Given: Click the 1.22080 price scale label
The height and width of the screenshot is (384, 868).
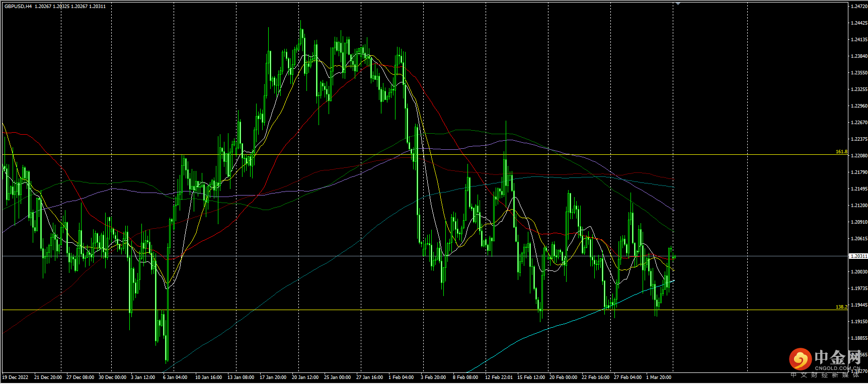Looking at the screenshot, I should pyautogui.click(x=858, y=156).
